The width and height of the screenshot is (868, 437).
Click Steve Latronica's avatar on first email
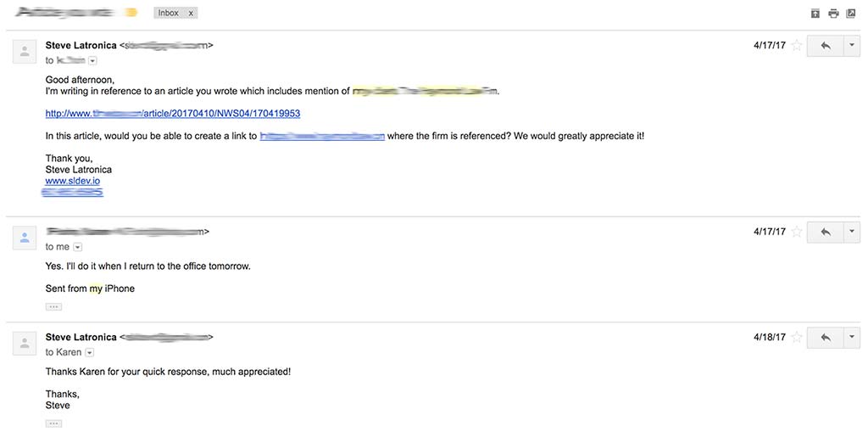point(25,52)
